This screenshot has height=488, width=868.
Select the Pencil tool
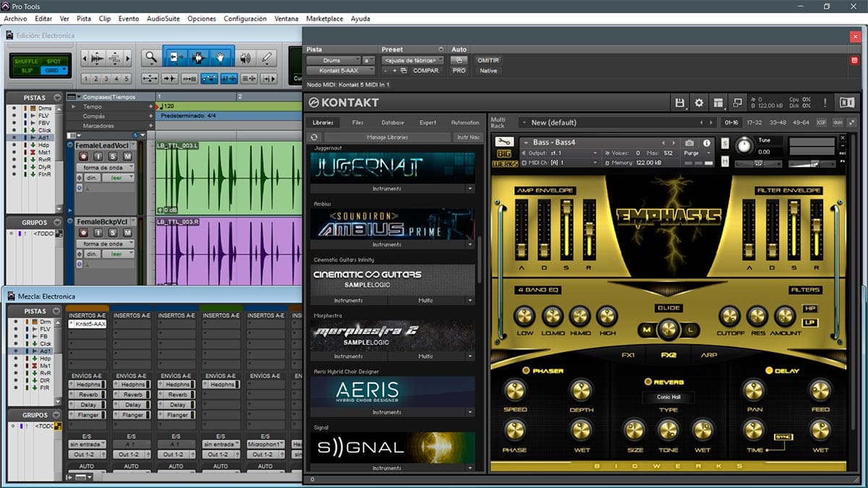(x=267, y=58)
